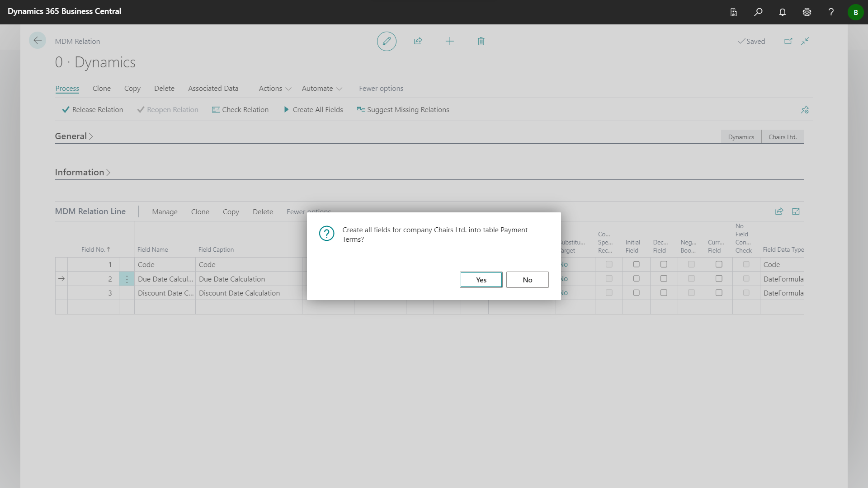
Task: Toggle Curr... Field checkbox for Code row
Action: pyautogui.click(x=719, y=264)
